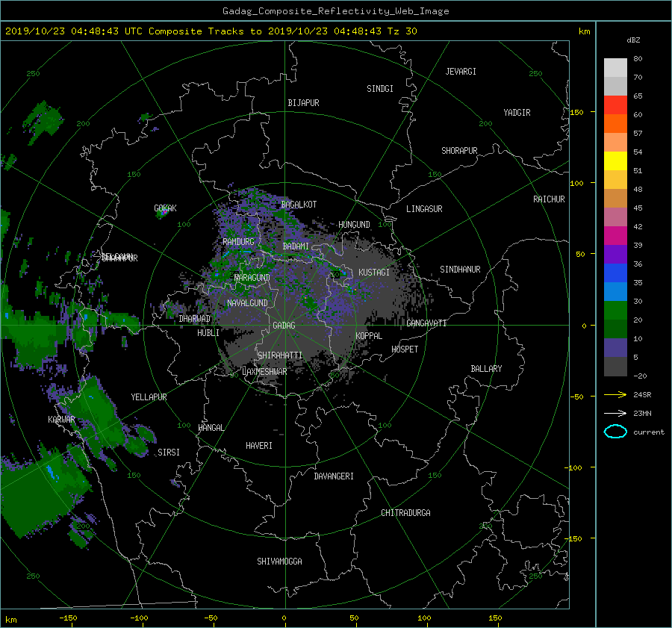Click the magenta 39 dBZ legend swatch
This screenshot has height=628, width=672.
pos(615,235)
